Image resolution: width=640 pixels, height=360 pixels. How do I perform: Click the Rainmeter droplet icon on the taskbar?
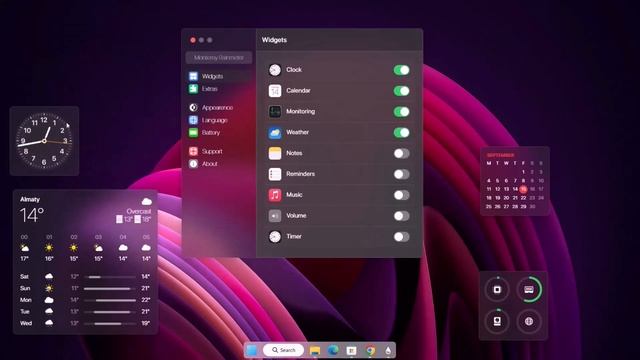(x=388, y=350)
